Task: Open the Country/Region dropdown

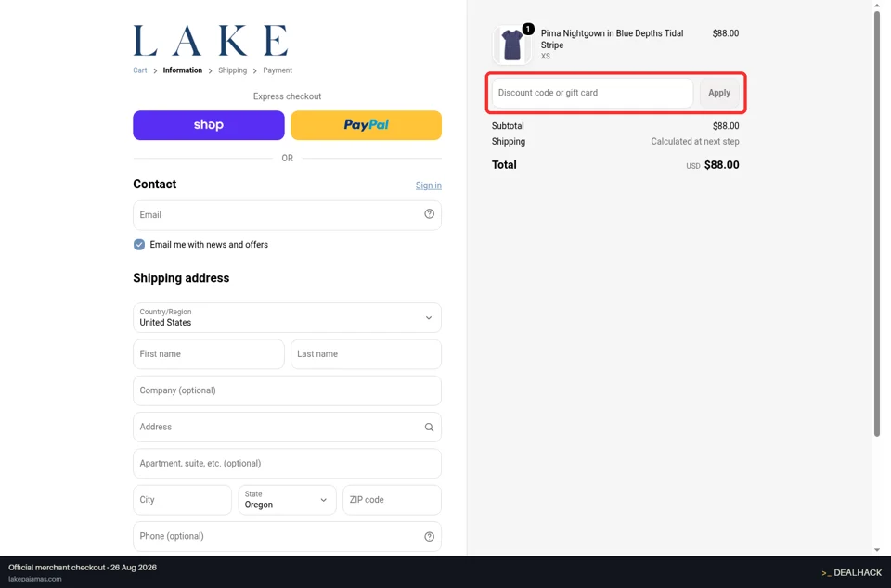Action: coord(287,318)
